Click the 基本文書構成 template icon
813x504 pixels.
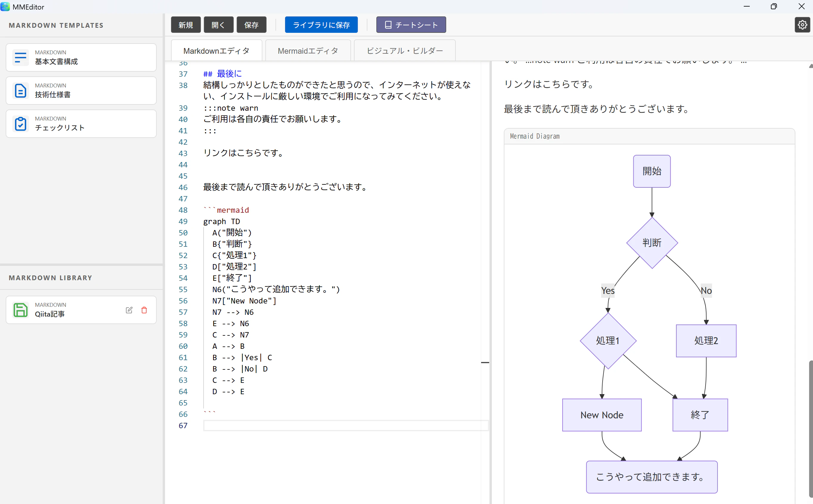(x=20, y=57)
